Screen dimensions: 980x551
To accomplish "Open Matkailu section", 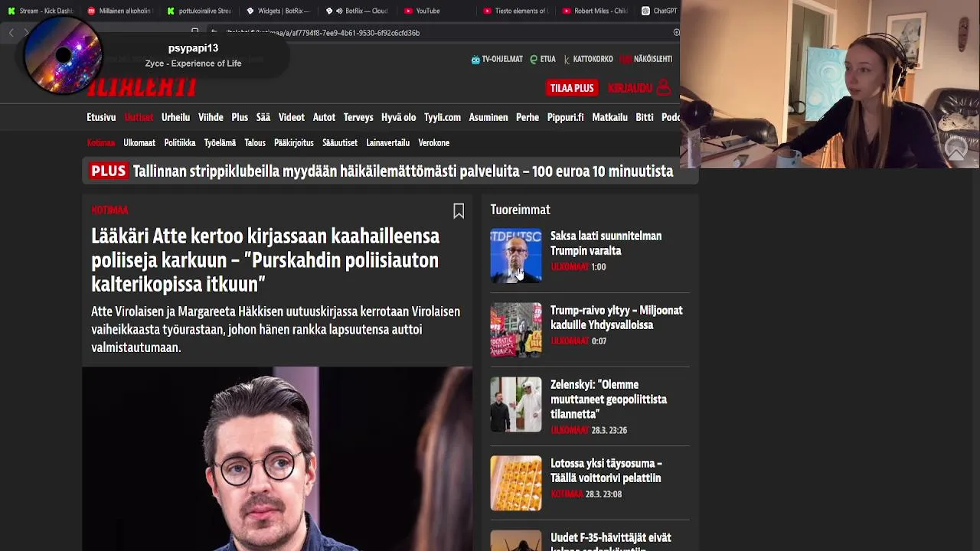I will pyautogui.click(x=610, y=117).
